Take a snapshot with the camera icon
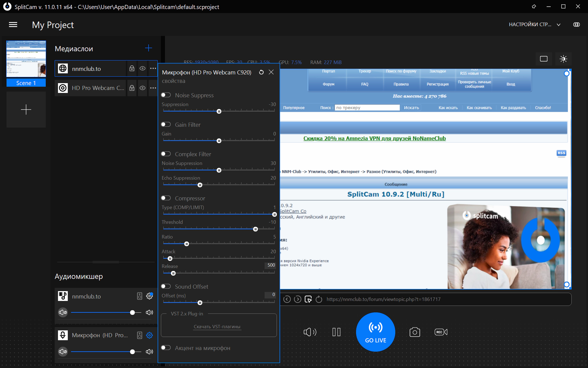 coord(415,332)
